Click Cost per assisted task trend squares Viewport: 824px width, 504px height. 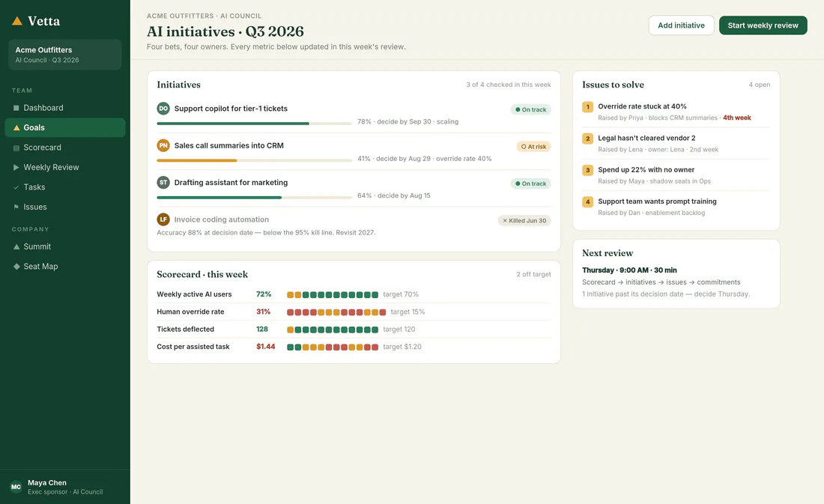pyautogui.click(x=333, y=347)
